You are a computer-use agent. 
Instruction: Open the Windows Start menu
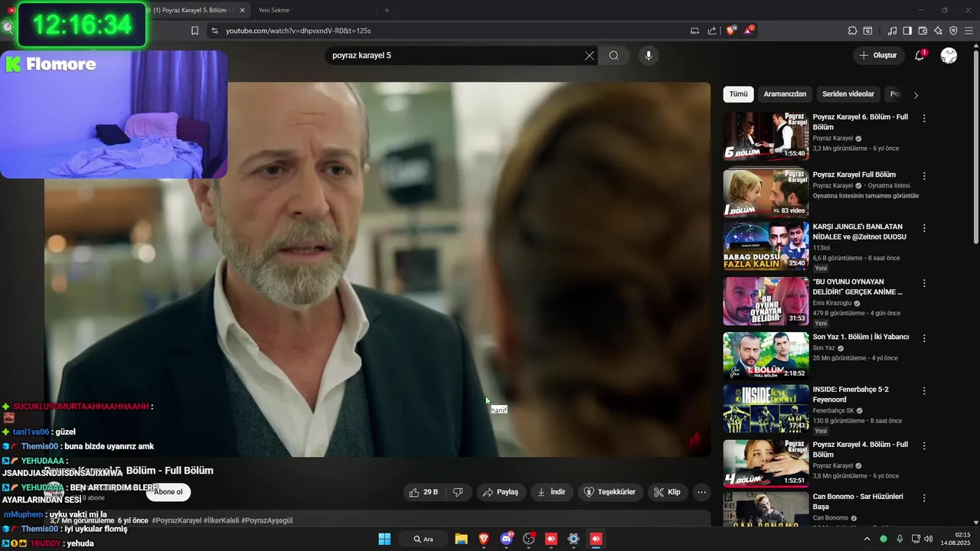384,539
